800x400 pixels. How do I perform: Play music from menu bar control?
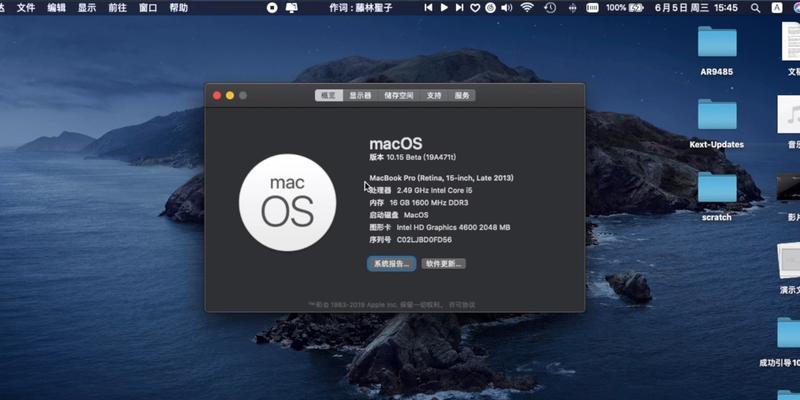(x=444, y=8)
